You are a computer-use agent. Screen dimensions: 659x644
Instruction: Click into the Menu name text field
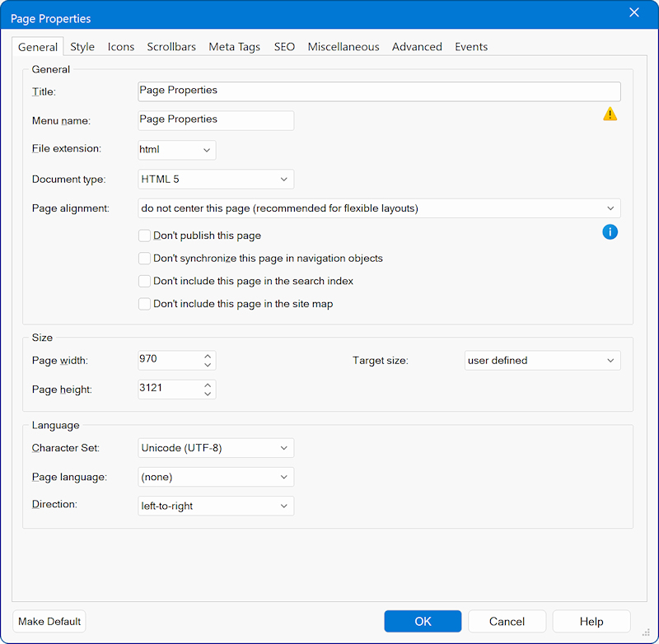215,120
